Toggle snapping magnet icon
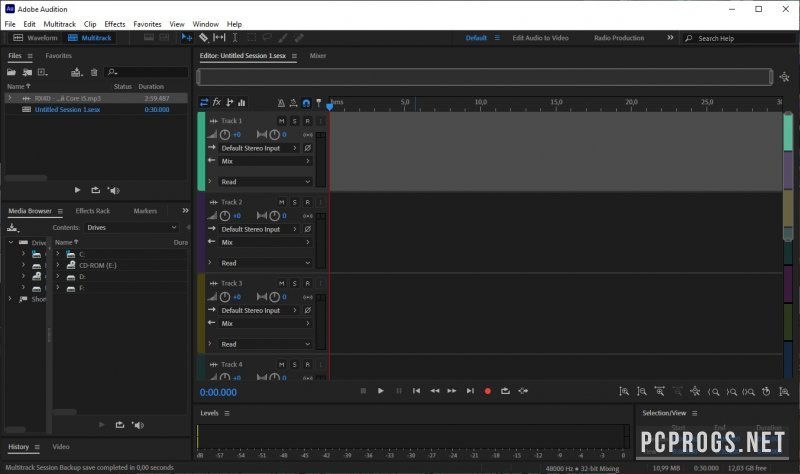This screenshot has height=474, width=800. coord(306,103)
